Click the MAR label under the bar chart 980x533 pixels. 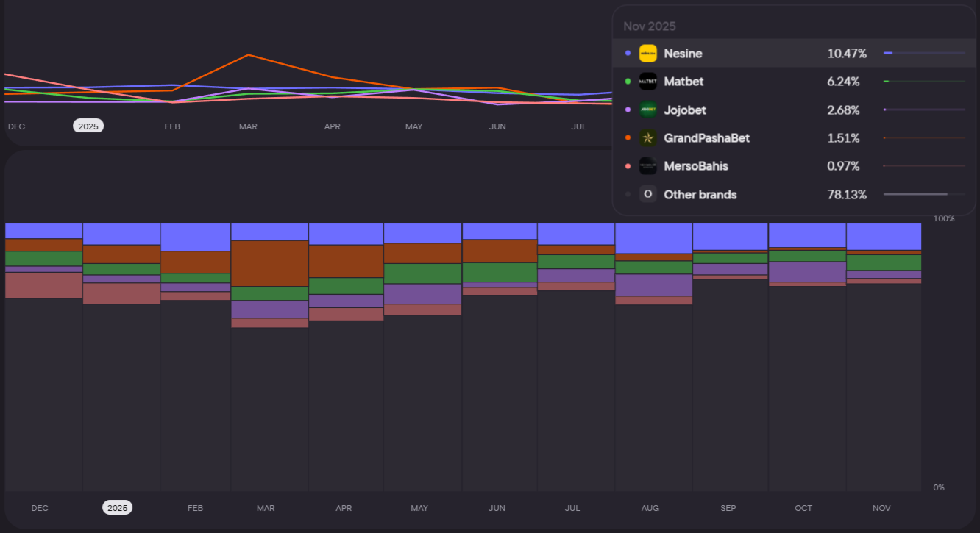click(266, 508)
